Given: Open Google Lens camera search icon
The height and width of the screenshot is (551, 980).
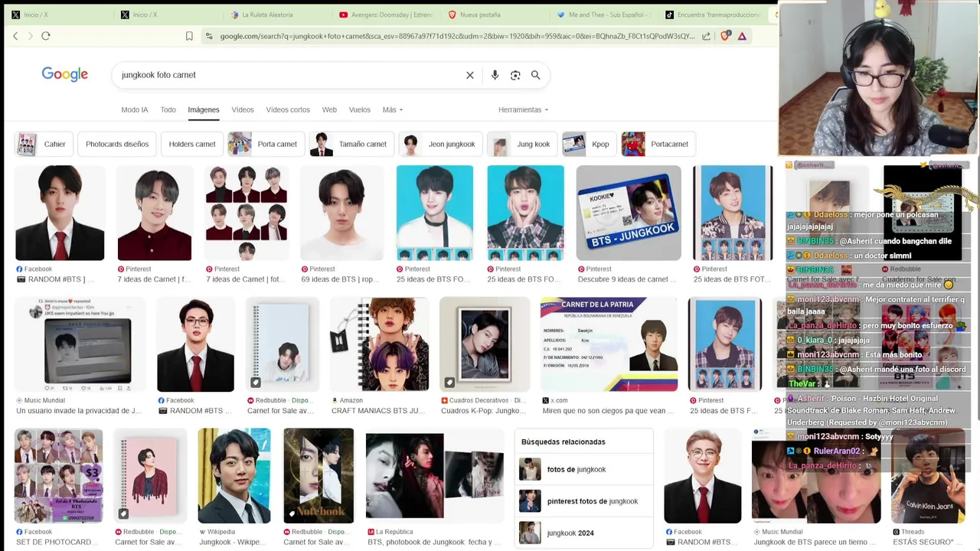Looking at the screenshot, I should [515, 75].
